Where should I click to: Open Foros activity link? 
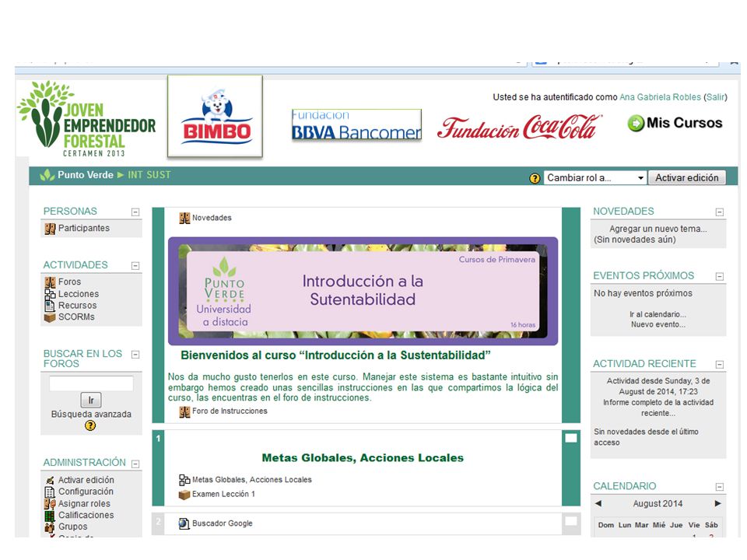tap(69, 282)
